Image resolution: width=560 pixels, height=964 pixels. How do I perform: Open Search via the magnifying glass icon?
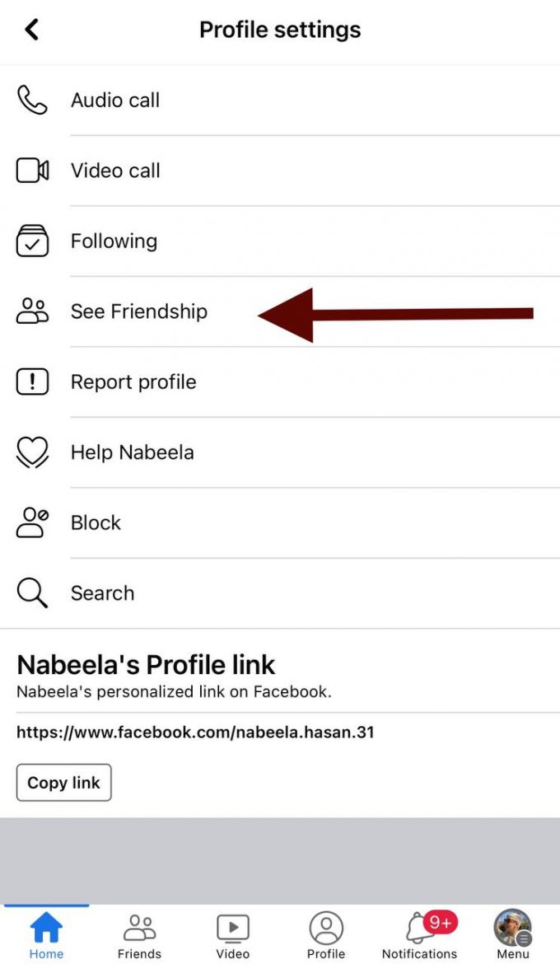click(32, 592)
